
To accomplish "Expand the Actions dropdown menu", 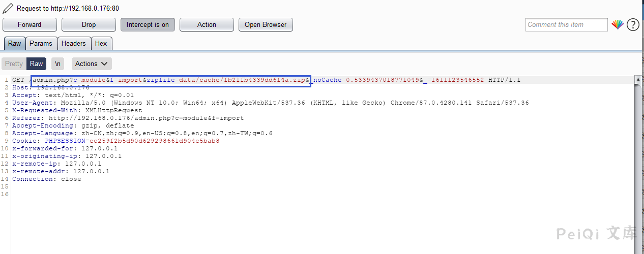I will [92, 63].
